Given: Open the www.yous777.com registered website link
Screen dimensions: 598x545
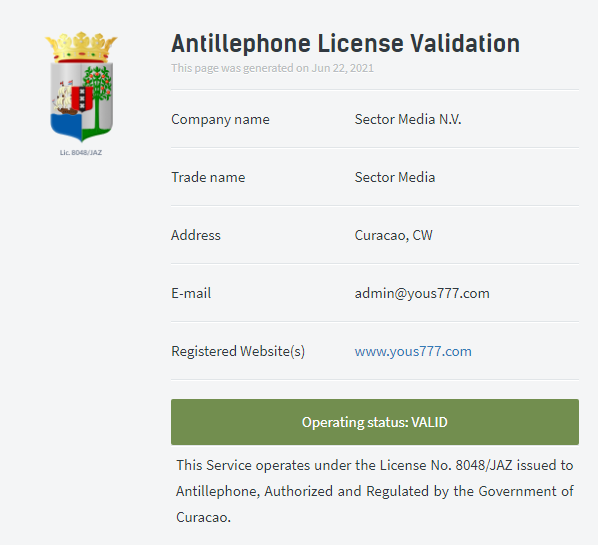Looking at the screenshot, I should [x=413, y=351].
